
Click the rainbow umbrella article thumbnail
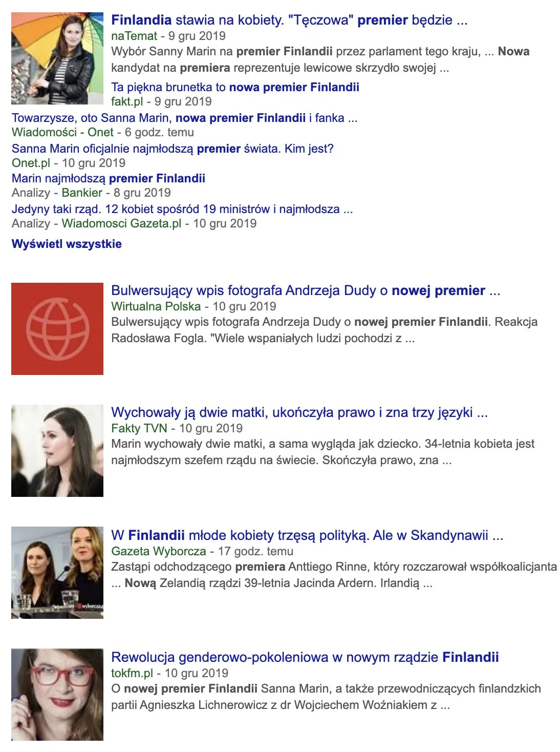[57, 58]
